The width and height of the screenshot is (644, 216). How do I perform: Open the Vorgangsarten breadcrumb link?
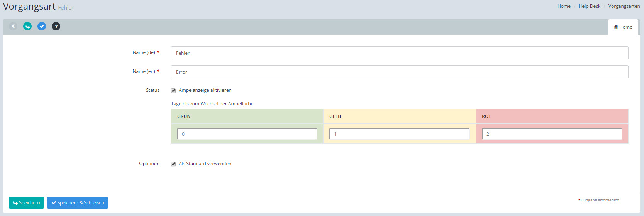coord(624,6)
